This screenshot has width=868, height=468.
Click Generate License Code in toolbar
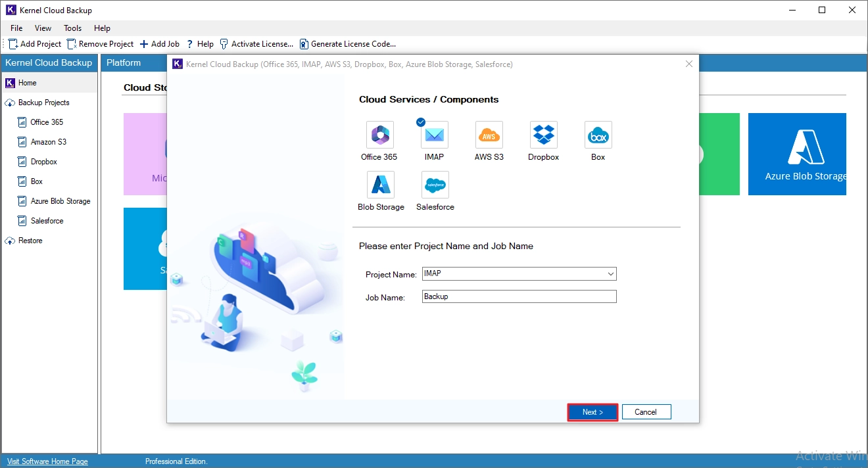pyautogui.click(x=348, y=44)
